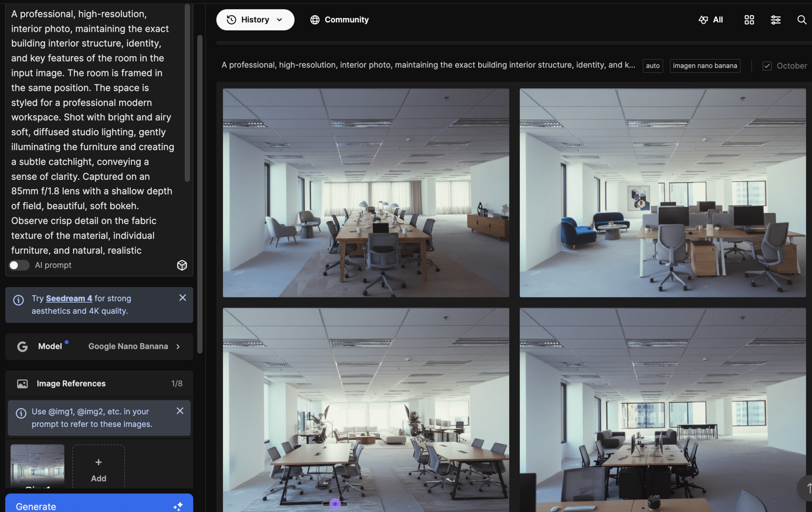Image resolution: width=812 pixels, height=512 pixels.
Task: Open the All filter selector
Action: 711,20
